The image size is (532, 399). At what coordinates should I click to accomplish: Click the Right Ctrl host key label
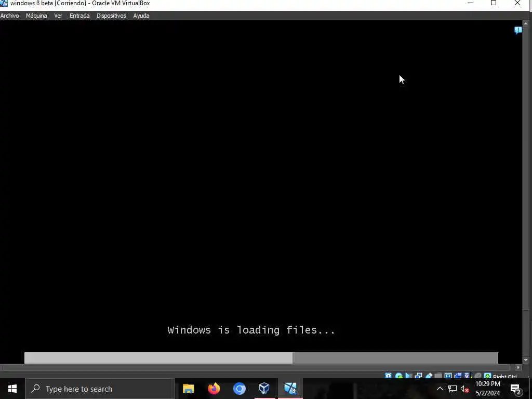505,376
